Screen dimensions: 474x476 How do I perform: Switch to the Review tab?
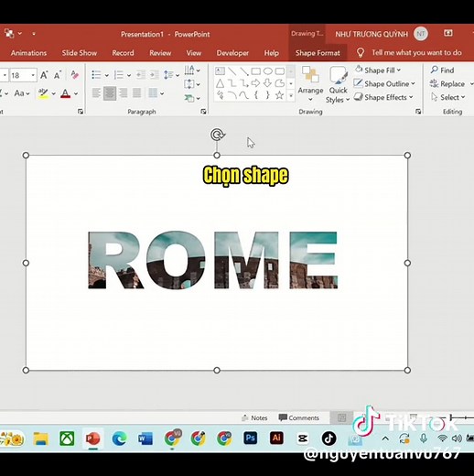point(160,53)
